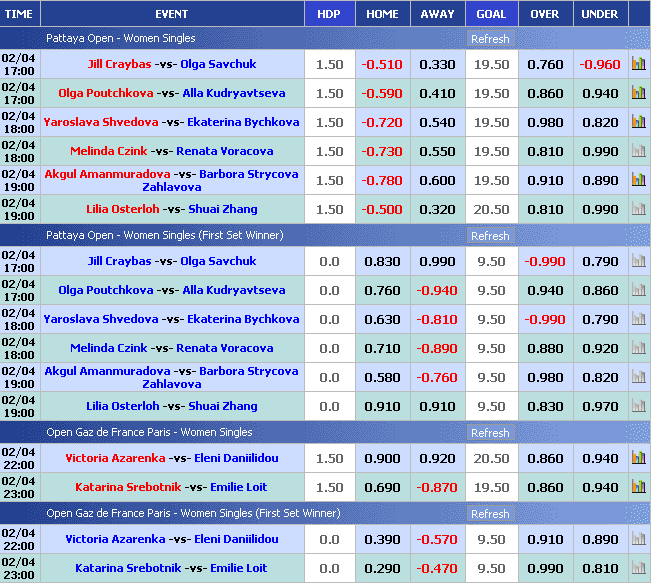The image size is (651, 583).
Task: Open faded chart icon for Craybas-Savchuk First Set Winner
Action: click(x=638, y=261)
